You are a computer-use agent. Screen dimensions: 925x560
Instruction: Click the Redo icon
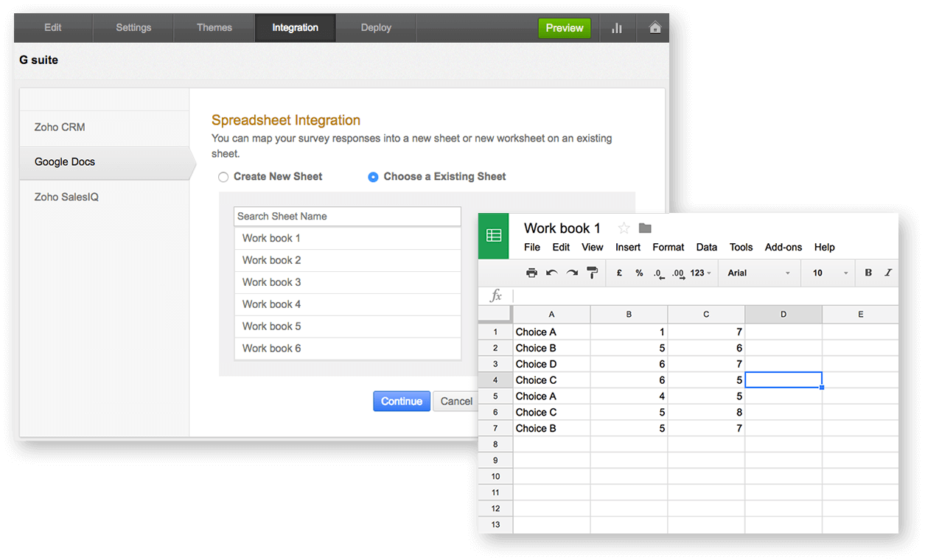(x=573, y=273)
